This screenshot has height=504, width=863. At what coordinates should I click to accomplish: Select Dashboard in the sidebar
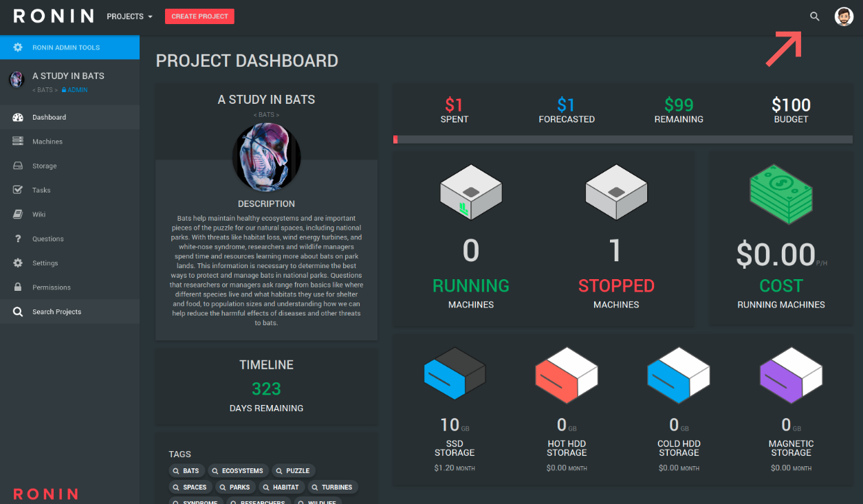[69, 118]
